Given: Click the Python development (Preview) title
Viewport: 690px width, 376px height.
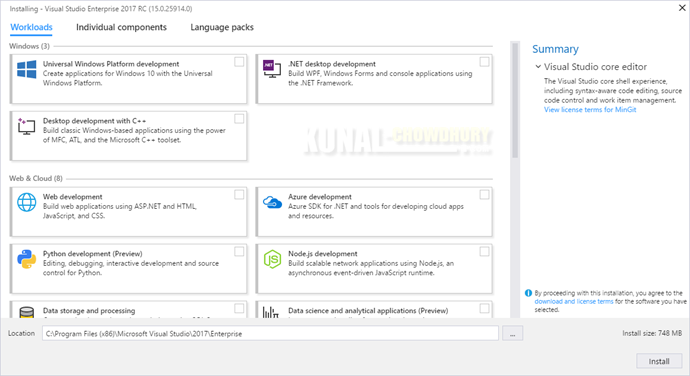Looking at the screenshot, I should [92, 254].
